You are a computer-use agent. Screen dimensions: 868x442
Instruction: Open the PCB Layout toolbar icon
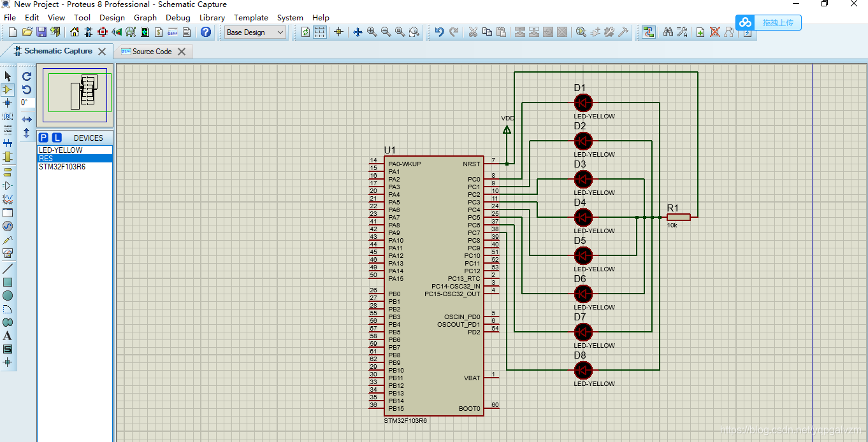pyautogui.click(x=103, y=32)
